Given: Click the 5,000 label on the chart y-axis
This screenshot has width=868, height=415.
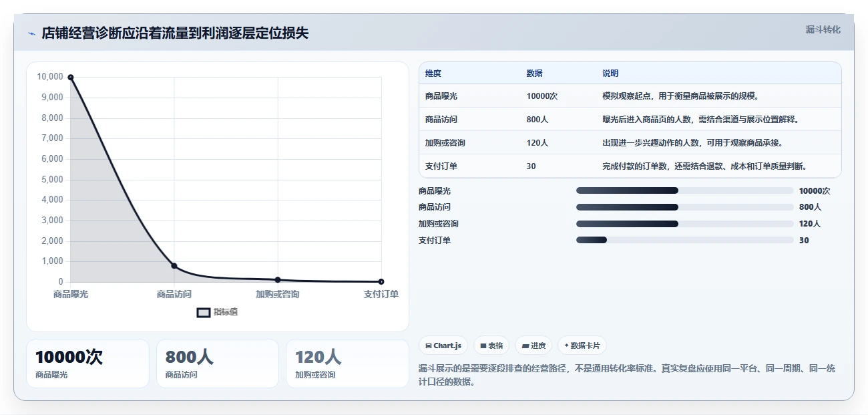Looking at the screenshot, I should click(52, 180).
